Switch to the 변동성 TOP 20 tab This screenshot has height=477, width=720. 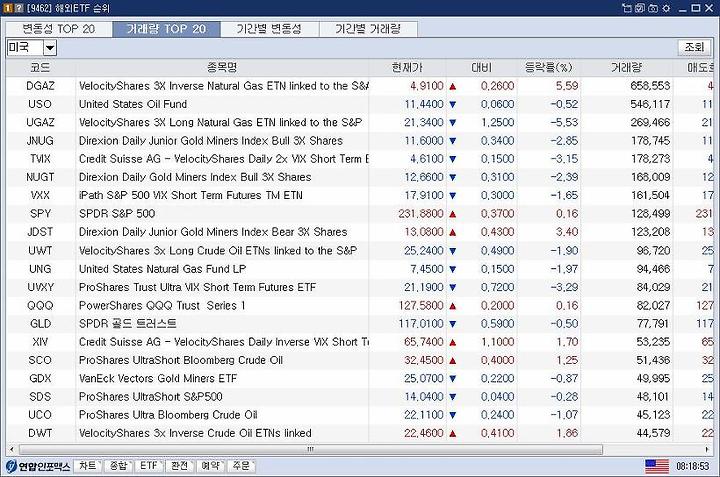(59, 29)
